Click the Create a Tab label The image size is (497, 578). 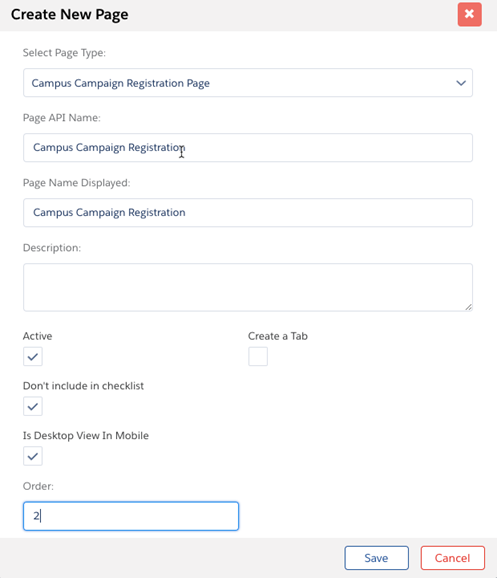(x=278, y=336)
